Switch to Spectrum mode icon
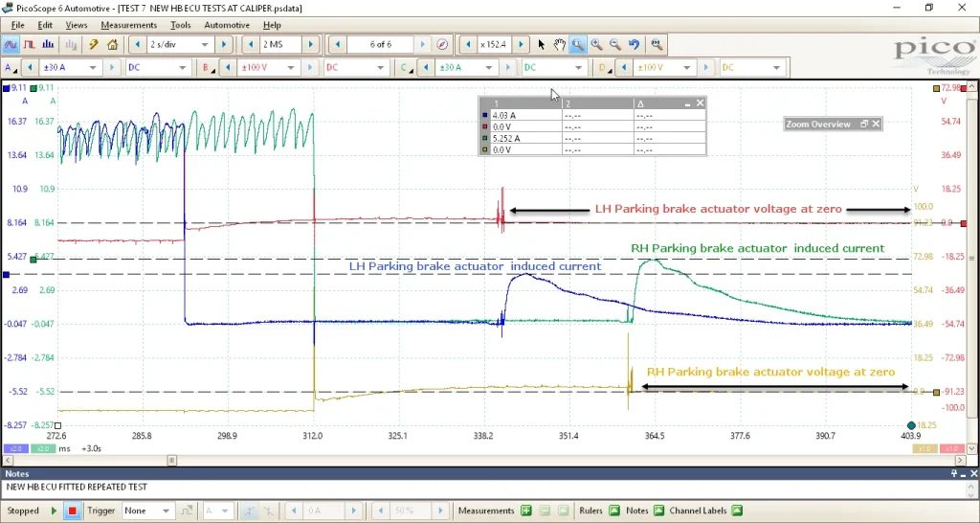This screenshot has width=980, height=523. (48, 44)
